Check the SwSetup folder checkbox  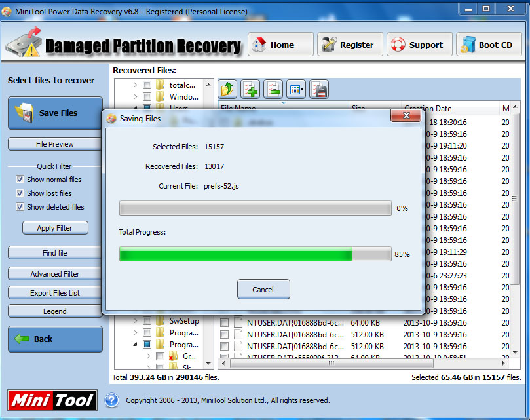(147, 320)
